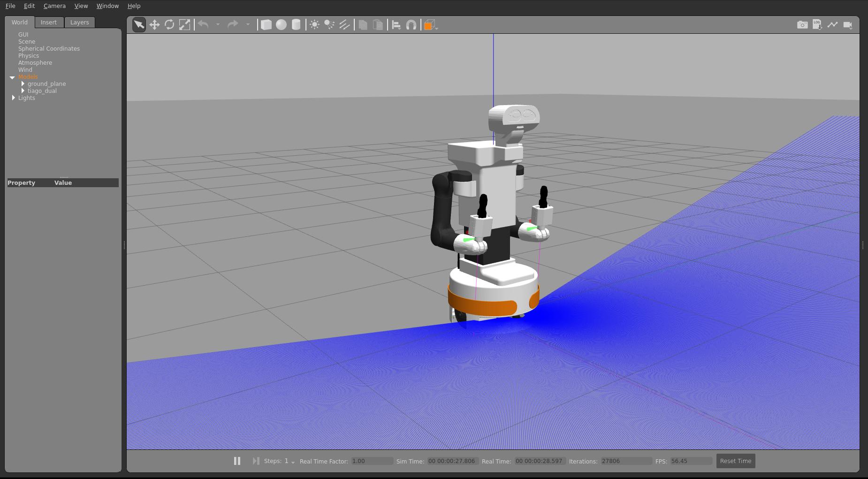Switch to the Insert tab
The height and width of the screenshot is (479, 868).
click(48, 23)
